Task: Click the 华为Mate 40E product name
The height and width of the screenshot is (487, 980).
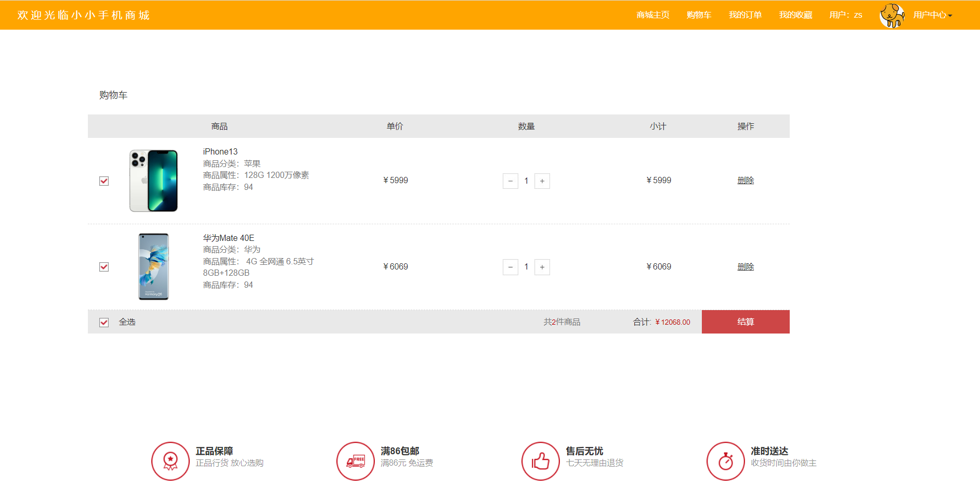Action: (228, 238)
